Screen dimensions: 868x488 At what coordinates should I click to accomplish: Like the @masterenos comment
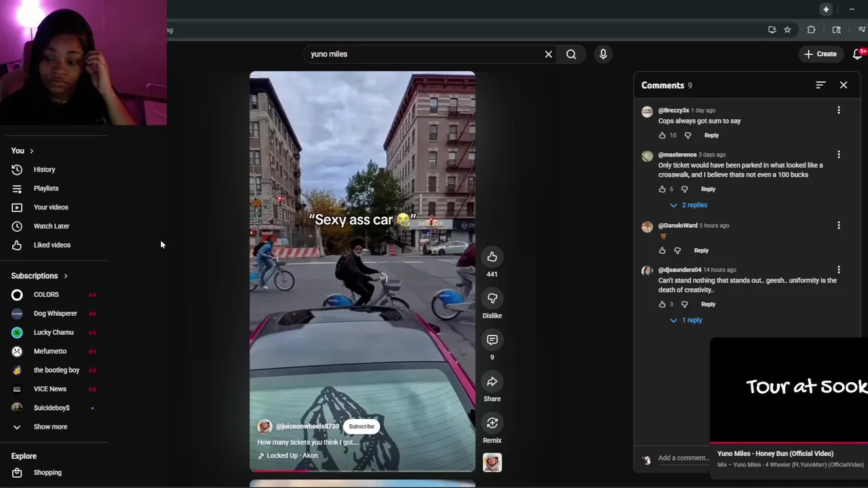pyautogui.click(x=663, y=189)
